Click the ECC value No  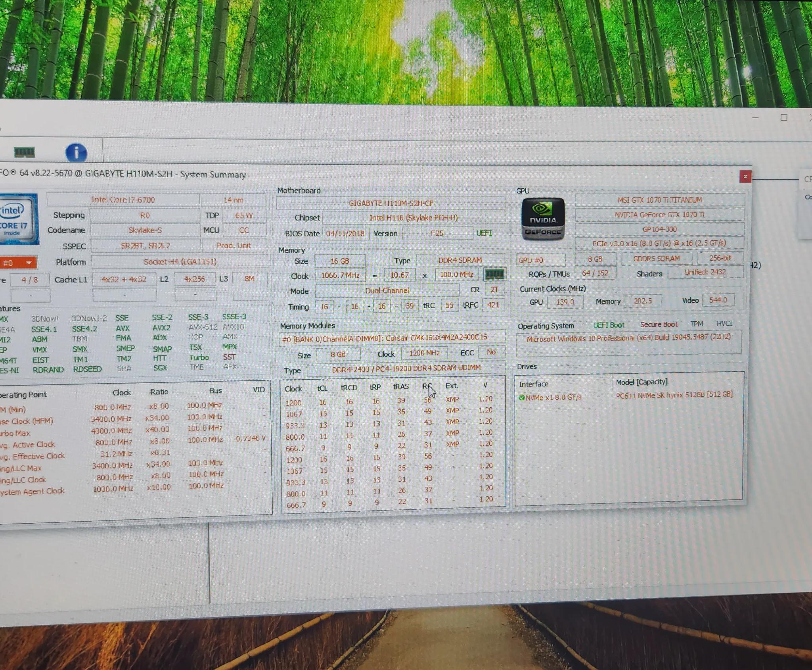(491, 352)
